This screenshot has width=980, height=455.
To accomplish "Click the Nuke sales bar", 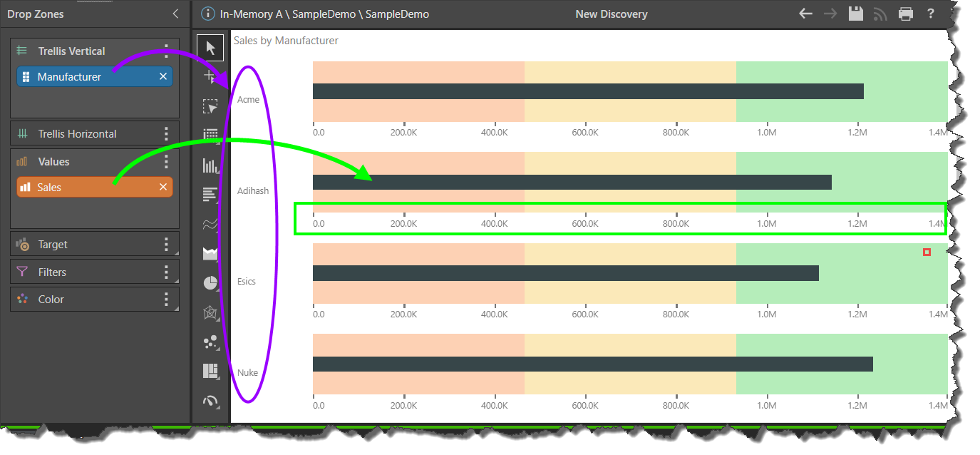I will (592, 364).
